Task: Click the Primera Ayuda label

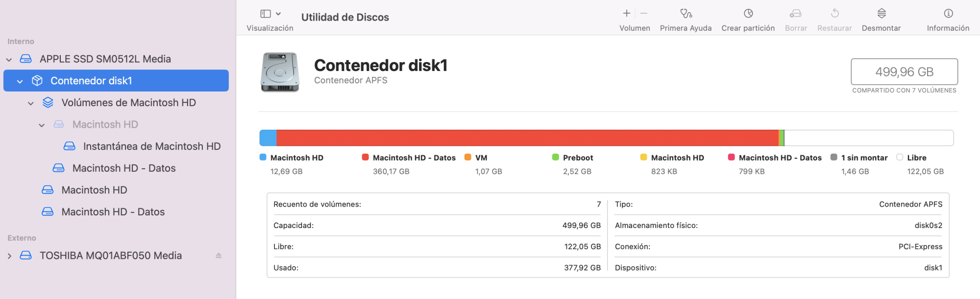Action: click(686, 28)
